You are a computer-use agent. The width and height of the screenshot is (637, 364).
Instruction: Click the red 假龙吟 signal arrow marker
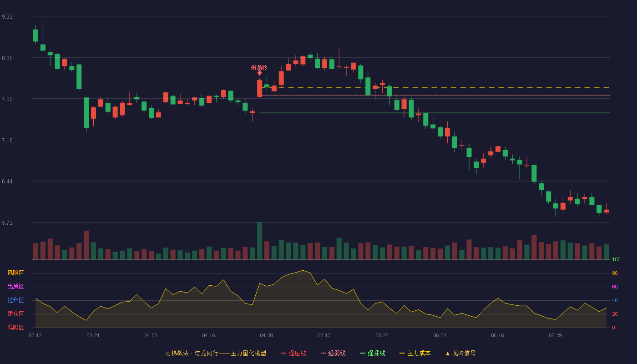pyautogui.click(x=259, y=73)
